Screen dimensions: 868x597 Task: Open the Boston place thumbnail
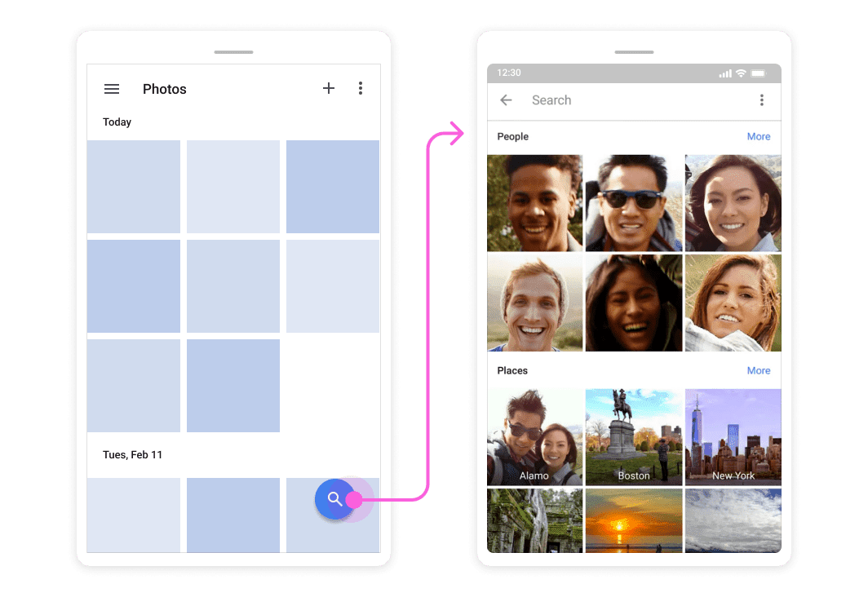point(634,437)
